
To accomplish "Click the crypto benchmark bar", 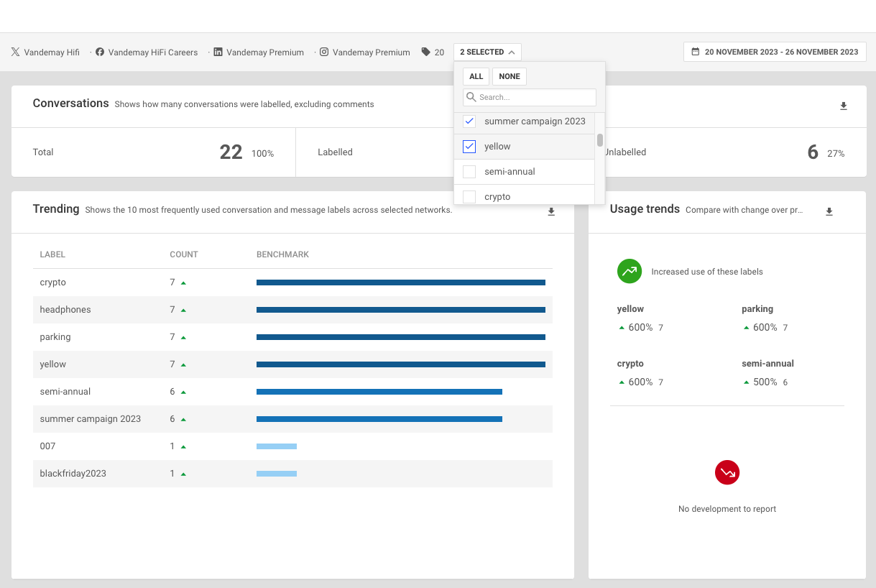I will click(x=401, y=282).
